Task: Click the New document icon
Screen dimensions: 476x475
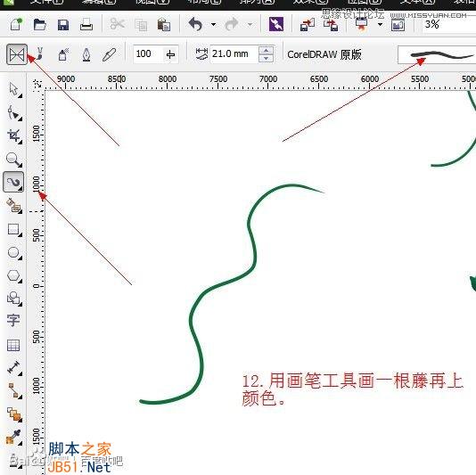Action: [16, 24]
